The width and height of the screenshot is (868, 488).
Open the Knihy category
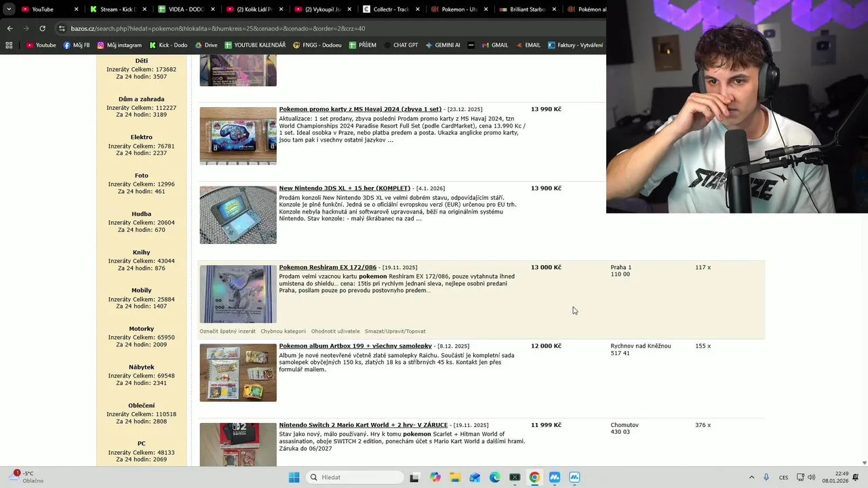coord(141,252)
